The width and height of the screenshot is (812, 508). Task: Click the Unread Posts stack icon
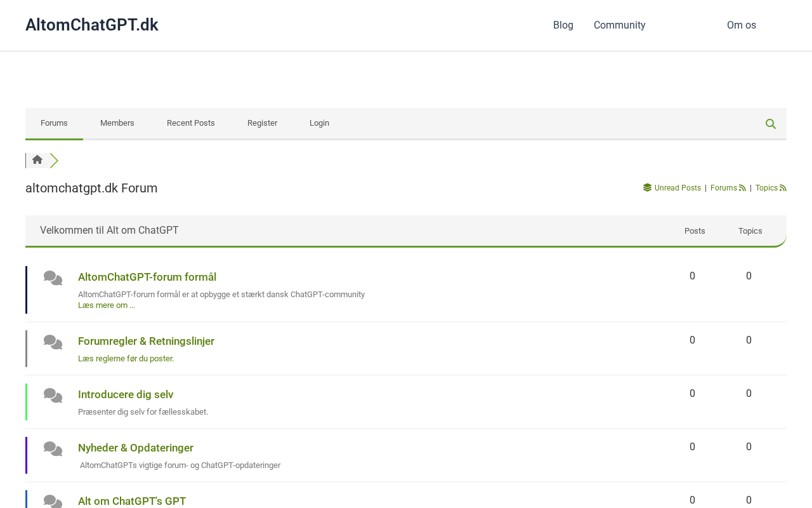[x=647, y=188]
